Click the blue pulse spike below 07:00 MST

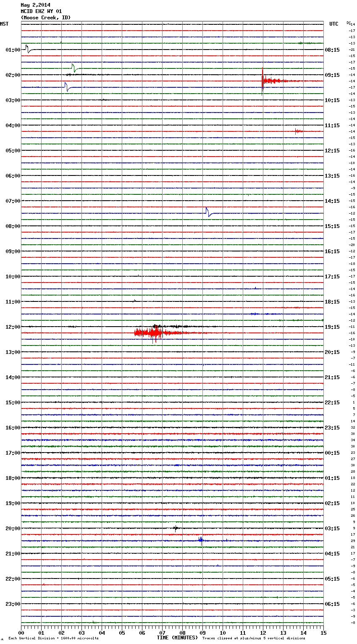coord(209,212)
